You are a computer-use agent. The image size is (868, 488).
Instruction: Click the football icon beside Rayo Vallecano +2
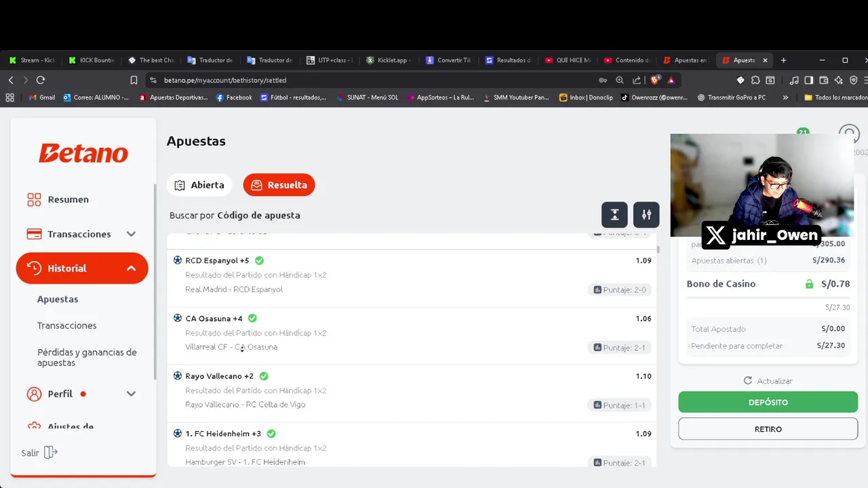178,375
